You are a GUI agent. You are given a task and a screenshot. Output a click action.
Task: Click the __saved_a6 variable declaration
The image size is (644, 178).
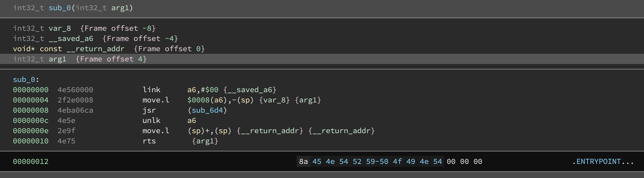(95, 39)
